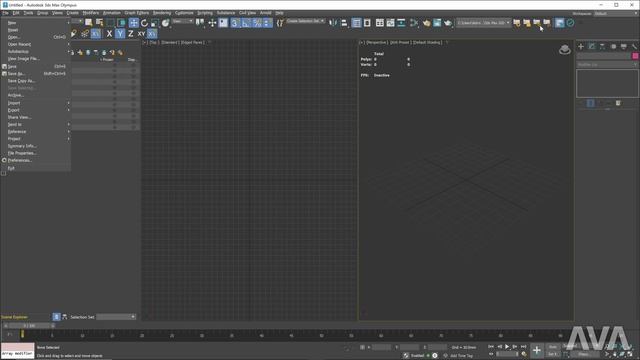640x360 pixels.
Task: Toggle the 3D Snaps button
Action: pyautogui.click(x=235, y=23)
